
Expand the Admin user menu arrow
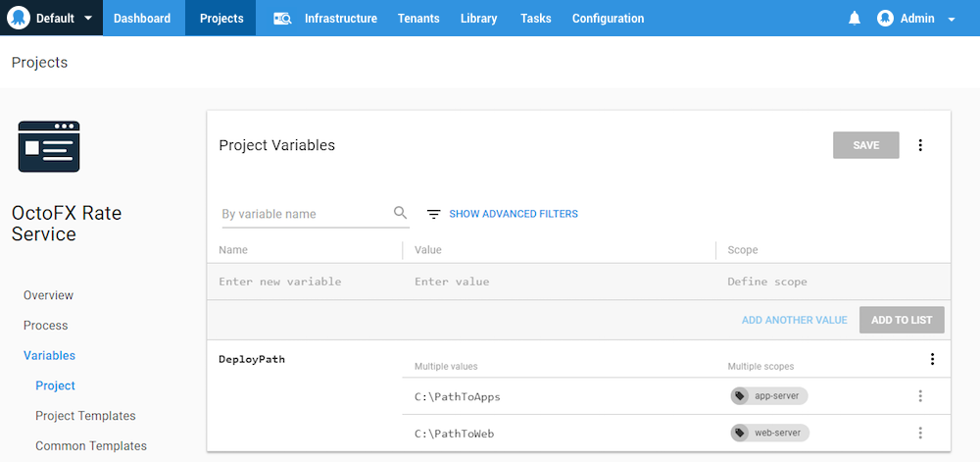coord(952,20)
